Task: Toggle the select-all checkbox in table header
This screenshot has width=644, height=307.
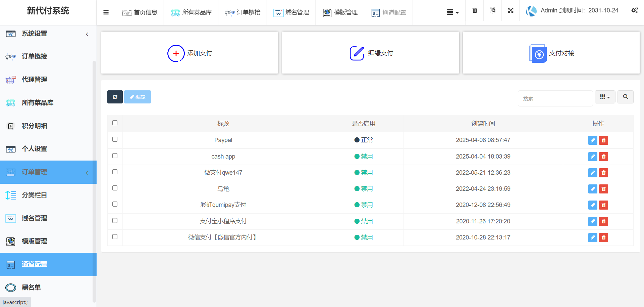Action: (x=115, y=123)
